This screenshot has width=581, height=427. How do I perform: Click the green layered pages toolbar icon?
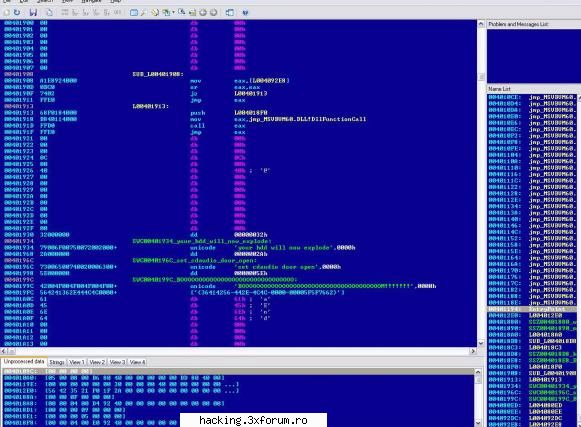pyautogui.click(x=167, y=13)
